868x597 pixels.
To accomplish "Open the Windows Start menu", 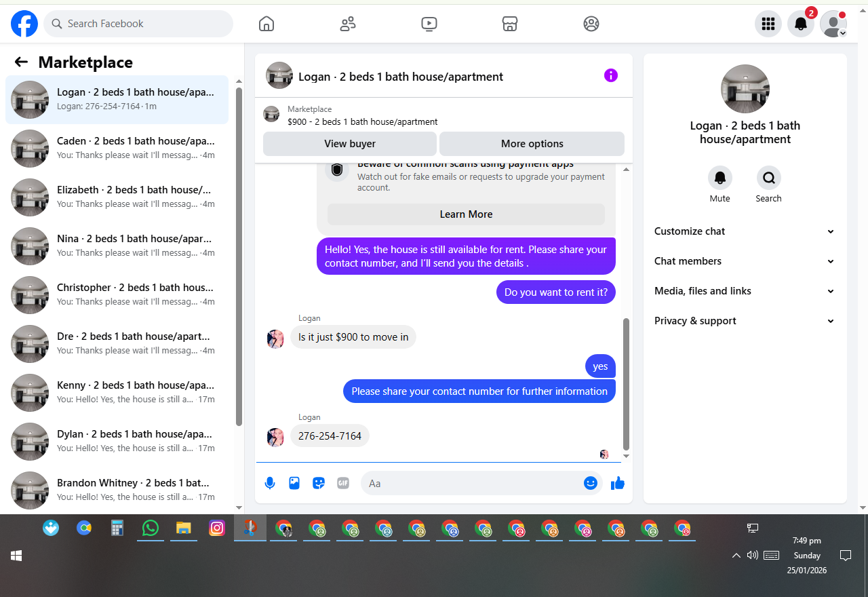I will [x=16, y=556].
